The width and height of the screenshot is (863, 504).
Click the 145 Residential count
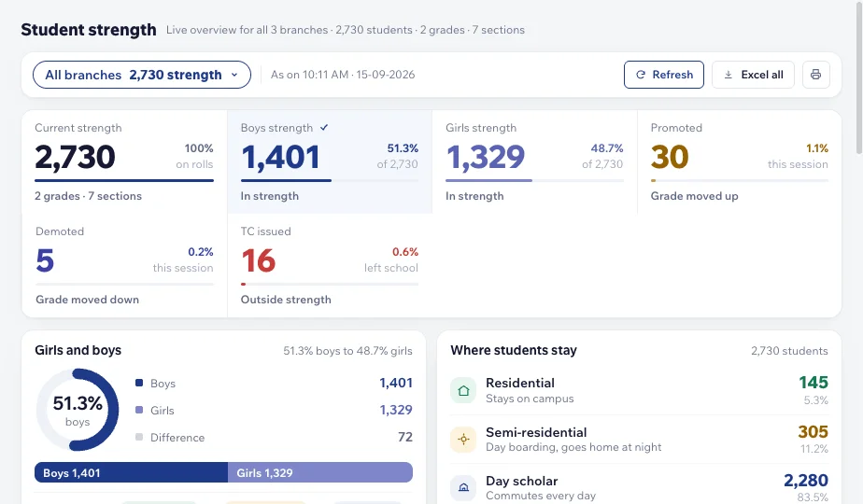click(813, 383)
